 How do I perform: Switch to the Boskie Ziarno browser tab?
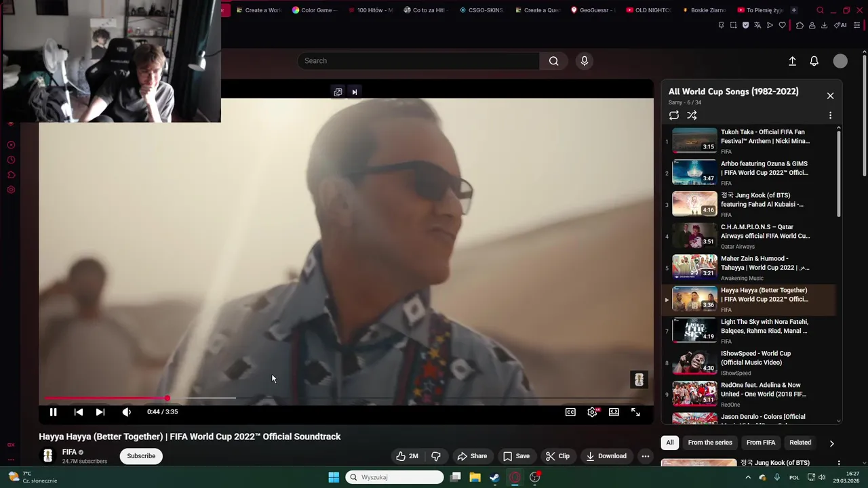tap(704, 10)
